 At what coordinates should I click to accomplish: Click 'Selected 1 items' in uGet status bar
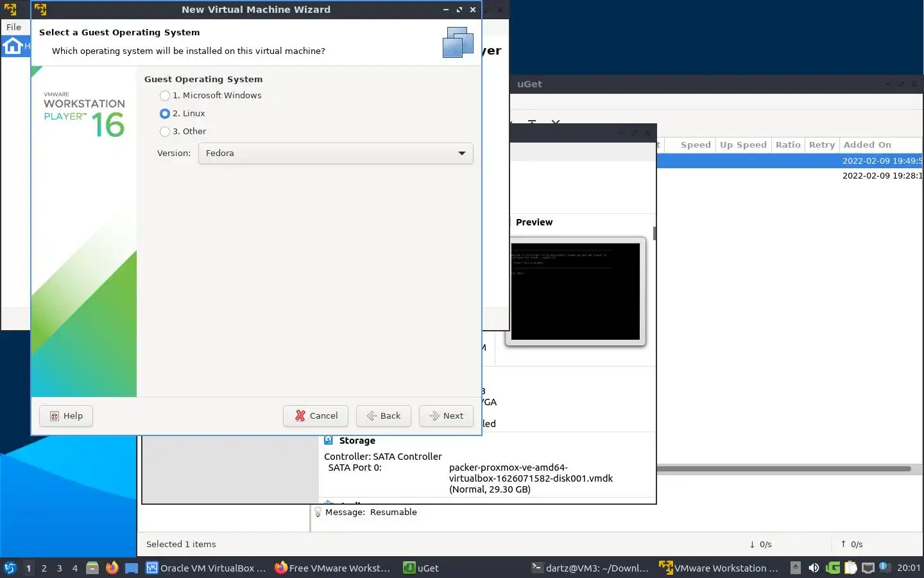(x=181, y=545)
